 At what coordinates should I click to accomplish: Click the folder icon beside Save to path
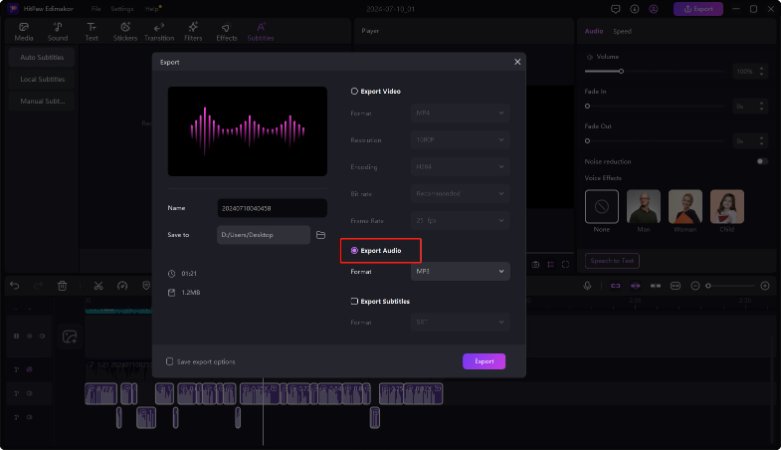321,235
